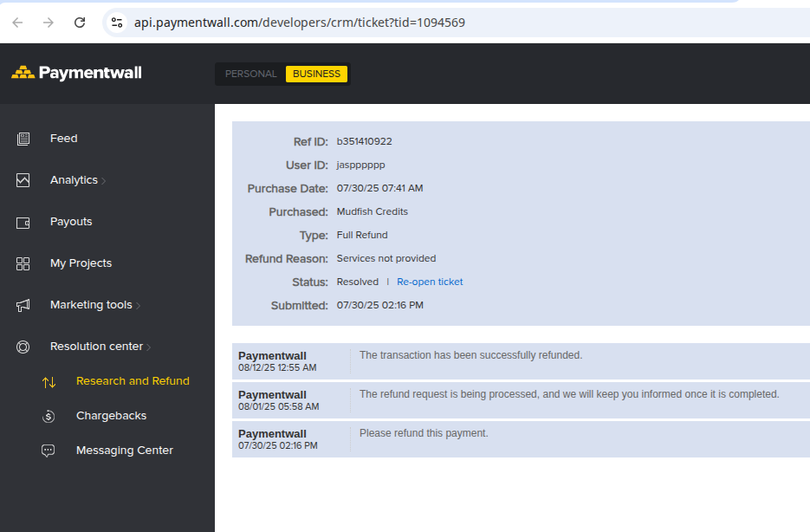Click the browser back arrow
Image resolution: width=810 pixels, height=532 pixels.
(x=17, y=23)
